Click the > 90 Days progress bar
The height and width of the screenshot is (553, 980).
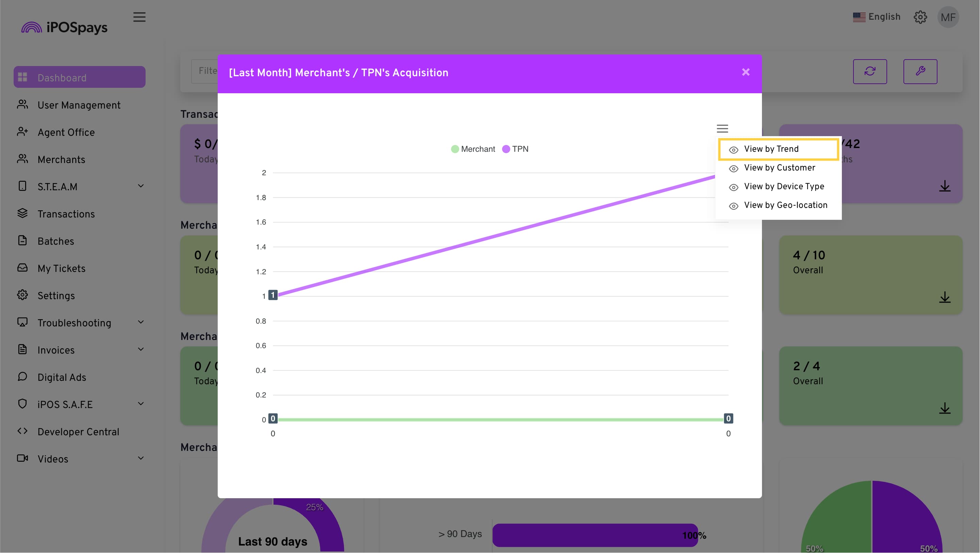(595, 536)
